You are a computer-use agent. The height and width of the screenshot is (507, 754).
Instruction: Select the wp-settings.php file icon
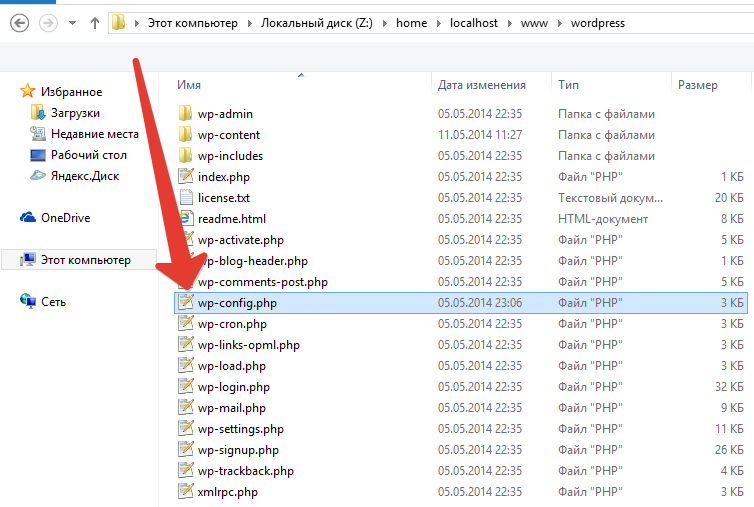pos(186,428)
